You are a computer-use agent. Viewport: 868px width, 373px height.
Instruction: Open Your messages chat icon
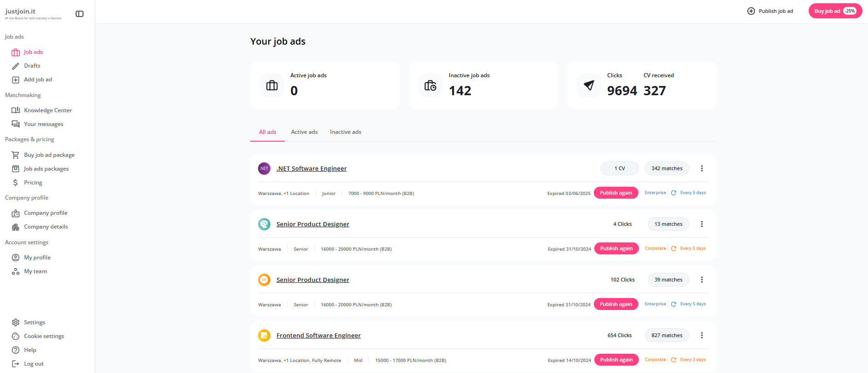tap(16, 124)
